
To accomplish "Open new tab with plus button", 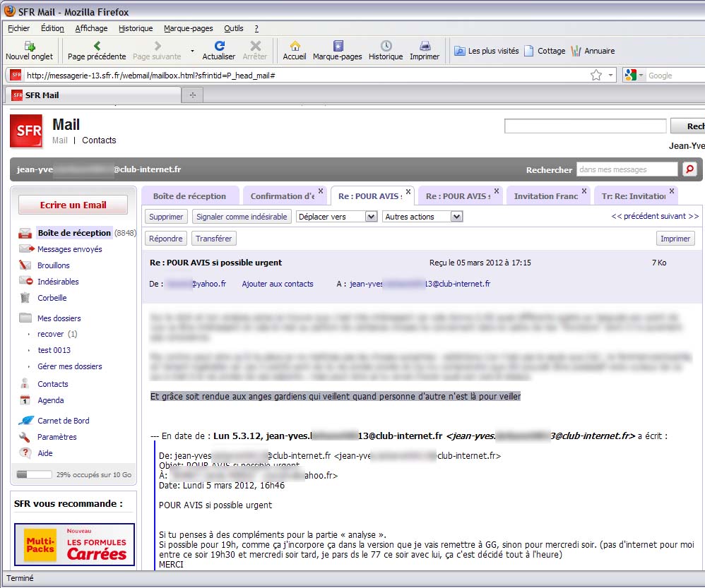I will pyautogui.click(x=192, y=95).
